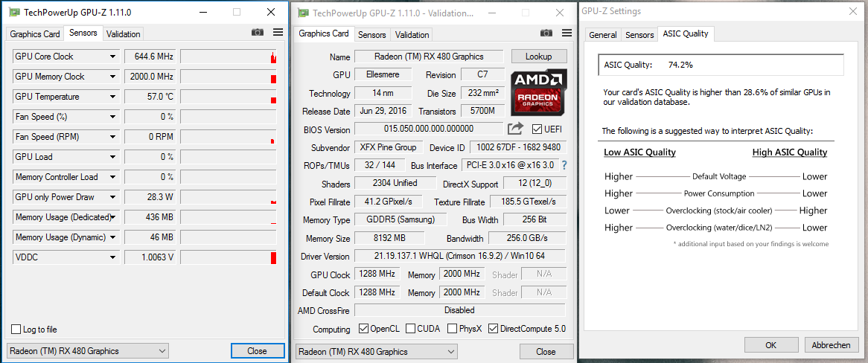The height and width of the screenshot is (363, 868).
Task: Click the GPU Name field
Action: point(429,57)
